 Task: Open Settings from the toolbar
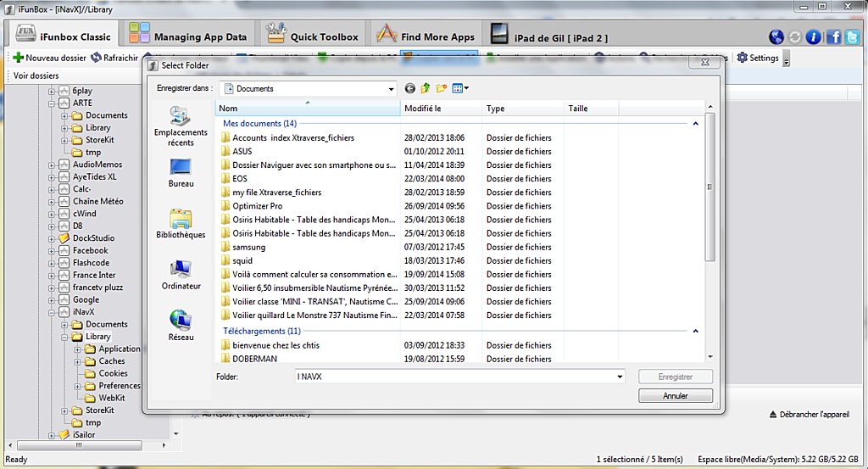click(x=758, y=58)
